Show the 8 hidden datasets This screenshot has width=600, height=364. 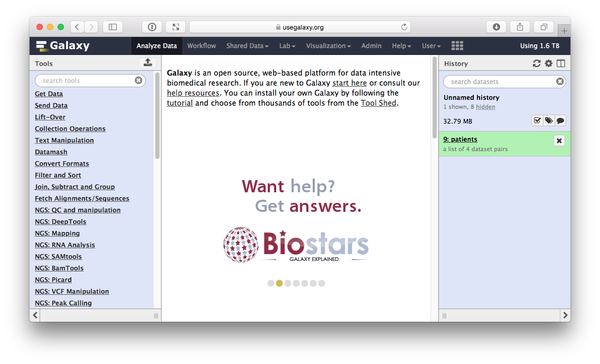485,107
